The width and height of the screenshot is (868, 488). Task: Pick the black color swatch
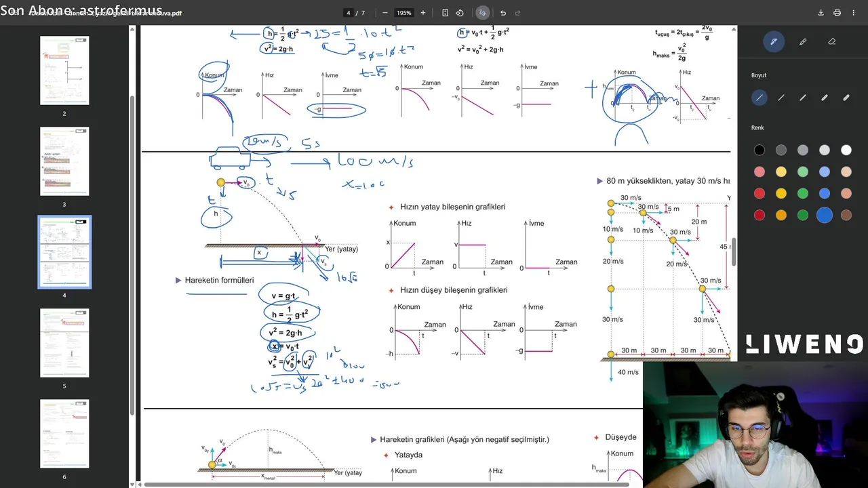coord(759,150)
